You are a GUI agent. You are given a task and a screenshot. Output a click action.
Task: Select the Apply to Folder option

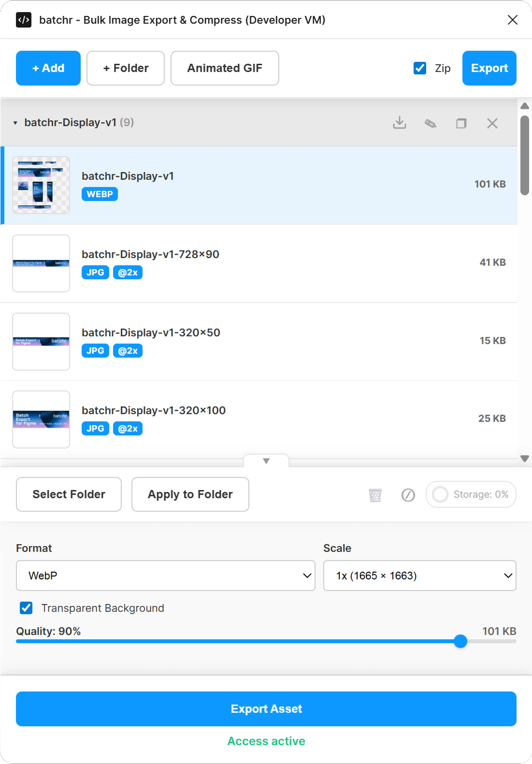pyautogui.click(x=190, y=494)
